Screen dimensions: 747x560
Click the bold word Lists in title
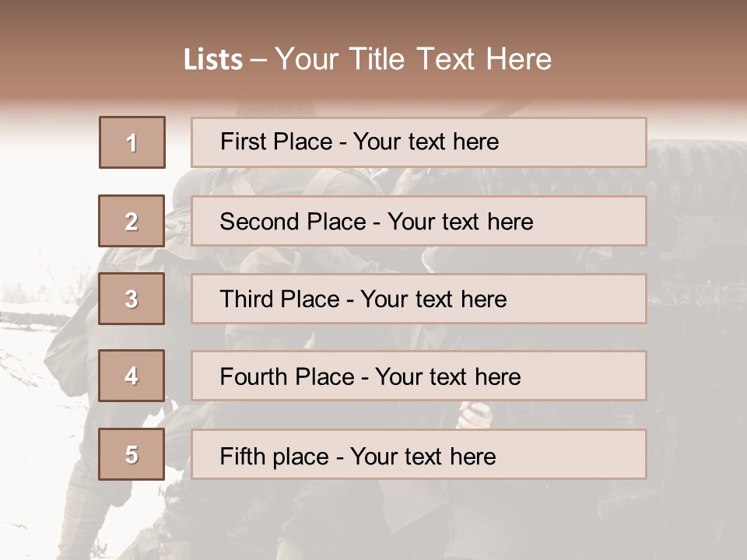click(213, 60)
